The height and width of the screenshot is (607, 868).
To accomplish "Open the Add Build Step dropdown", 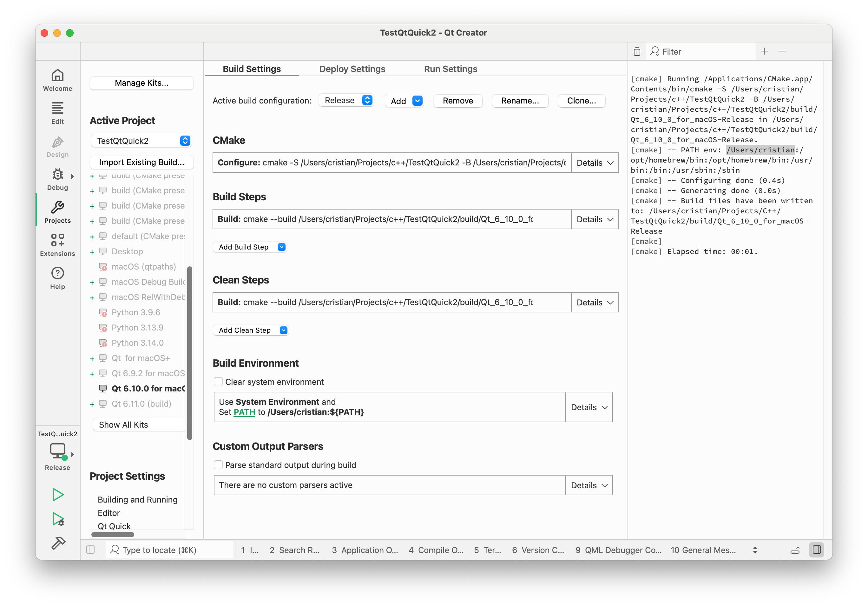I will tap(250, 247).
